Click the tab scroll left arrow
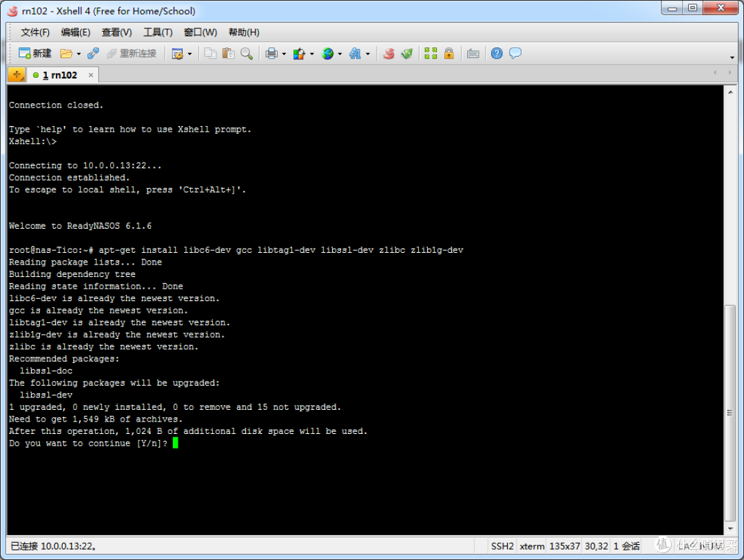744x560 pixels. tap(715, 72)
